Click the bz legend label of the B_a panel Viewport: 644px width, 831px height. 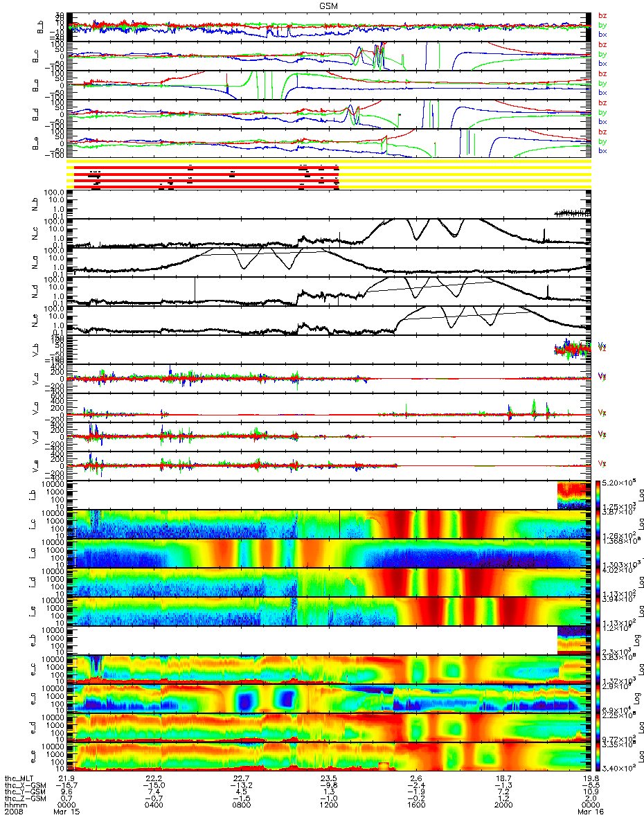[602, 73]
